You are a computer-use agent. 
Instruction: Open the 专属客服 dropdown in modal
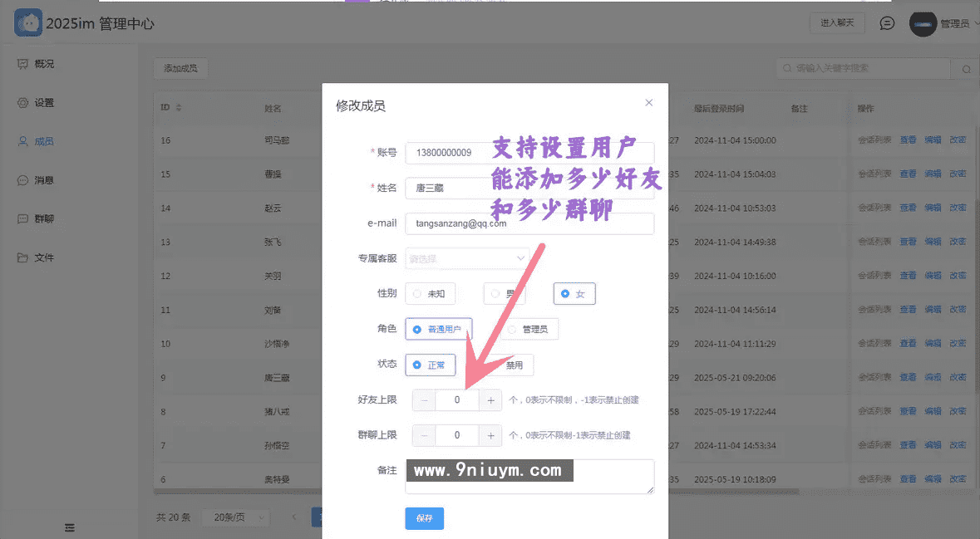coord(467,258)
